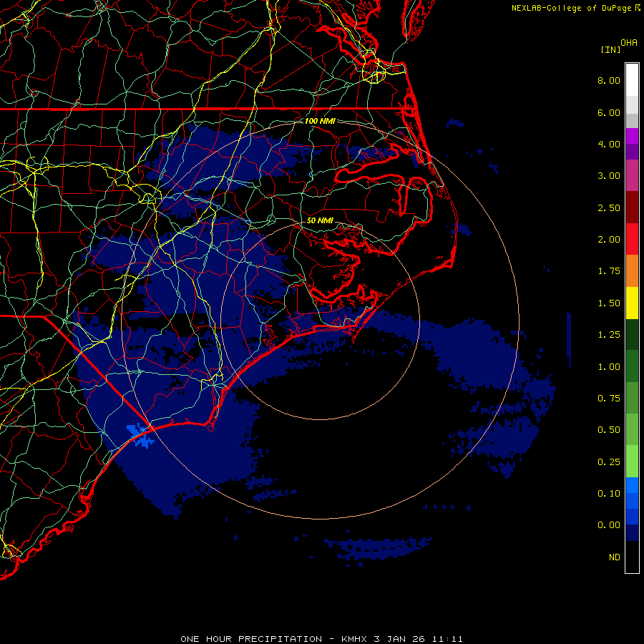Select the yellow swatch beside 1.50

pos(632,303)
